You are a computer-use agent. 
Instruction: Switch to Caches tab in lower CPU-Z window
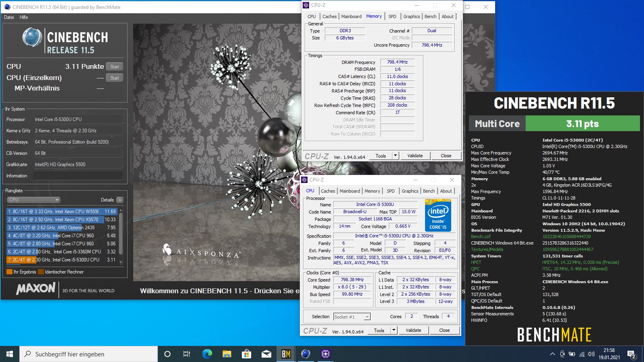[328, 191]
